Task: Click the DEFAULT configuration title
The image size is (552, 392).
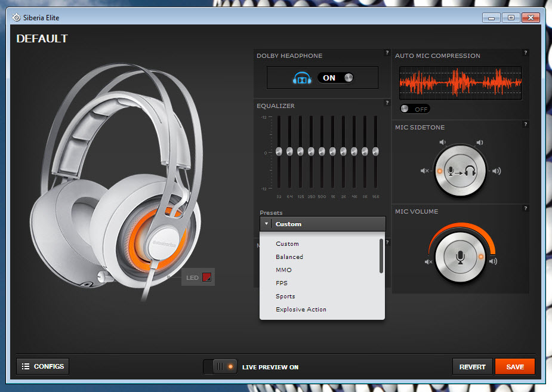Action: pyautogui.click(x=42, y=38)
